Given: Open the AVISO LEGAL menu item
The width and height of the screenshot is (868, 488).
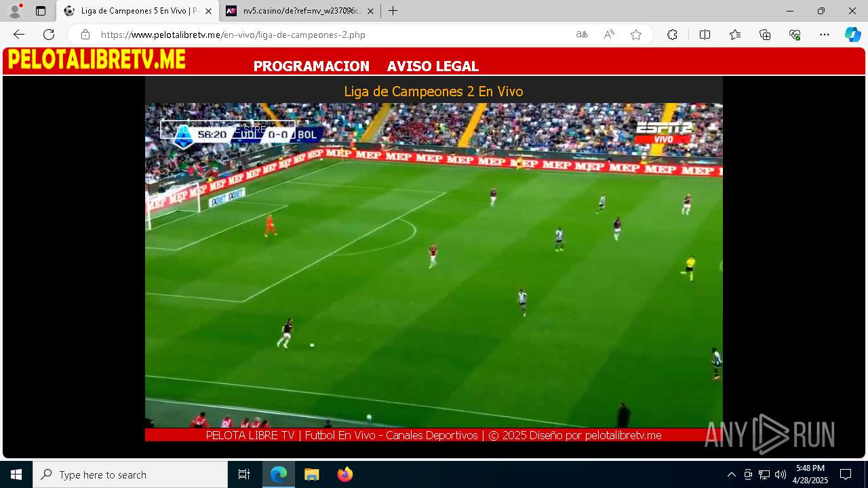Looking at the screenshot, I should click(x=433, y=66).
